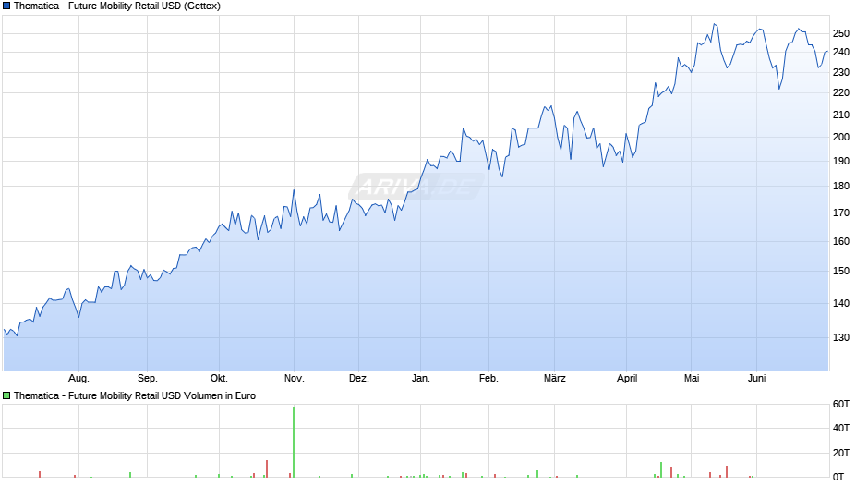
Task: Click the chart title 'Thematica - Future Mobility Retail USD (Gettex)'
Action: click(116, 6)
